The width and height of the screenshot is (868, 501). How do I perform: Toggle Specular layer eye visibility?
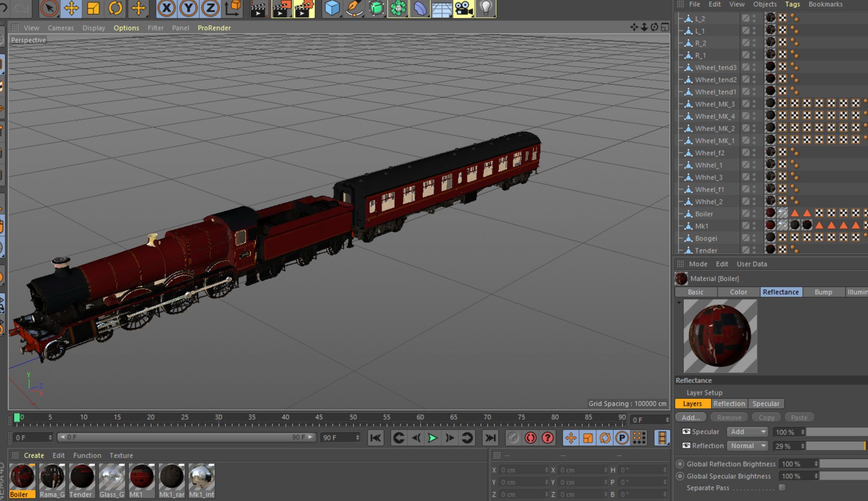686,432
